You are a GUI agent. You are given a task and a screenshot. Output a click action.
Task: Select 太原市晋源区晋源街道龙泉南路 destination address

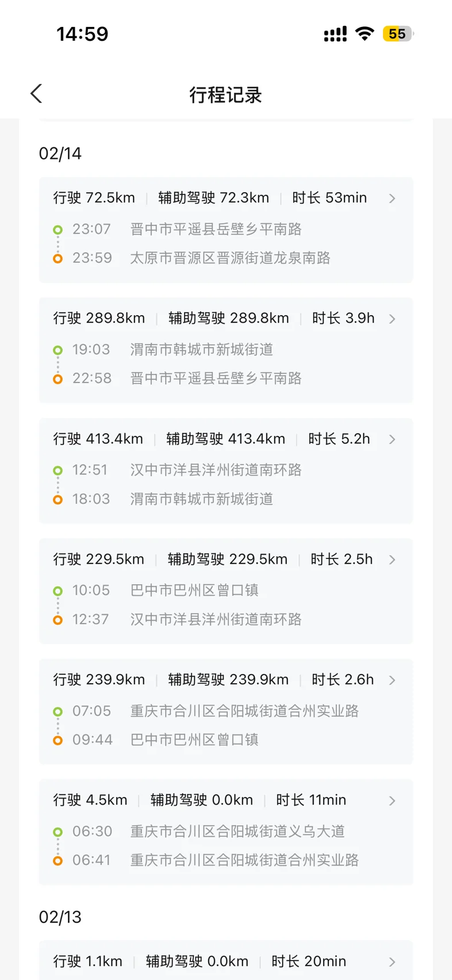point(230,258)
